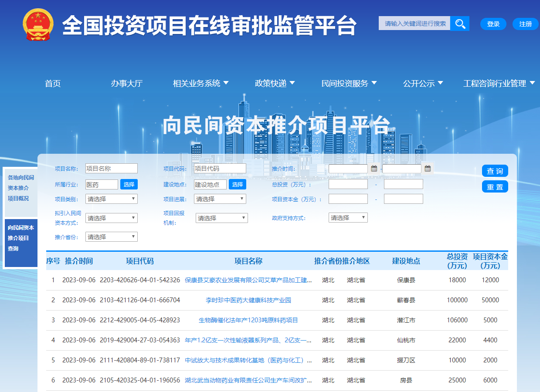540x392 pixels.
Task: Click the magnifying glass search icon
Action: click(x=459, y=24)
